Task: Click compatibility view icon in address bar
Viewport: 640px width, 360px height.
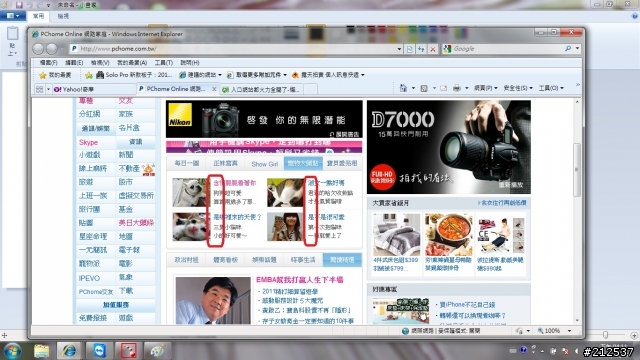Action: (410, 49)
